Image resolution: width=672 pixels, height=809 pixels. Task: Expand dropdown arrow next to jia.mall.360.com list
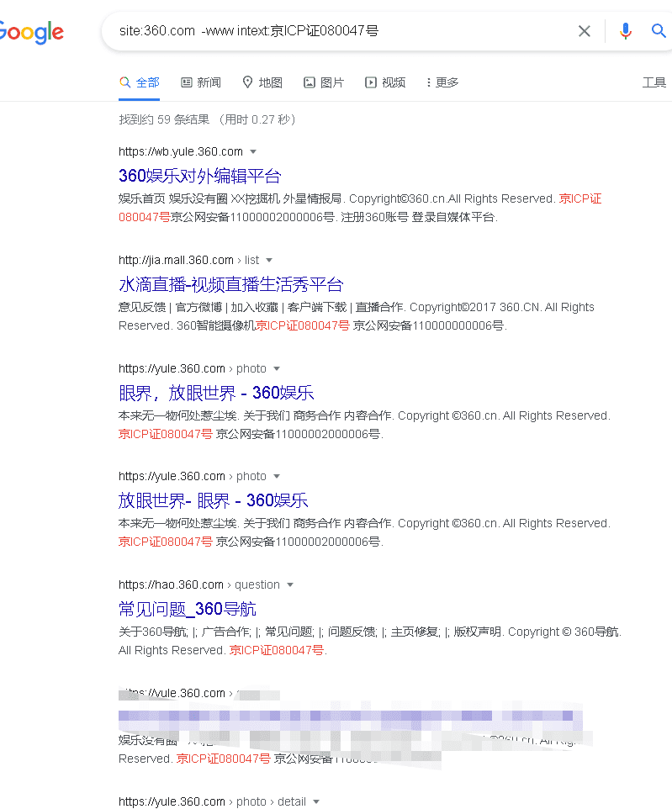click(x=269, y=260)
